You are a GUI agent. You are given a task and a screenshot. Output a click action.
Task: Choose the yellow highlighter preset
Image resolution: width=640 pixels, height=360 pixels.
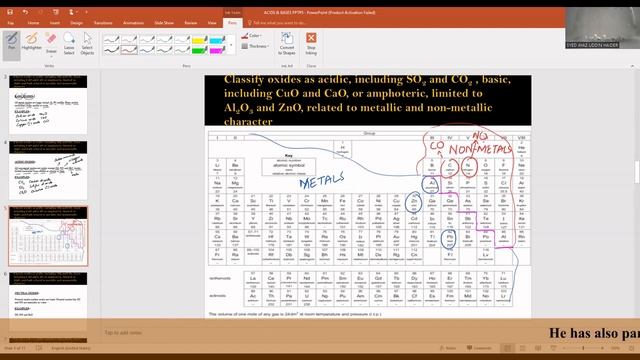click(200, 40)
